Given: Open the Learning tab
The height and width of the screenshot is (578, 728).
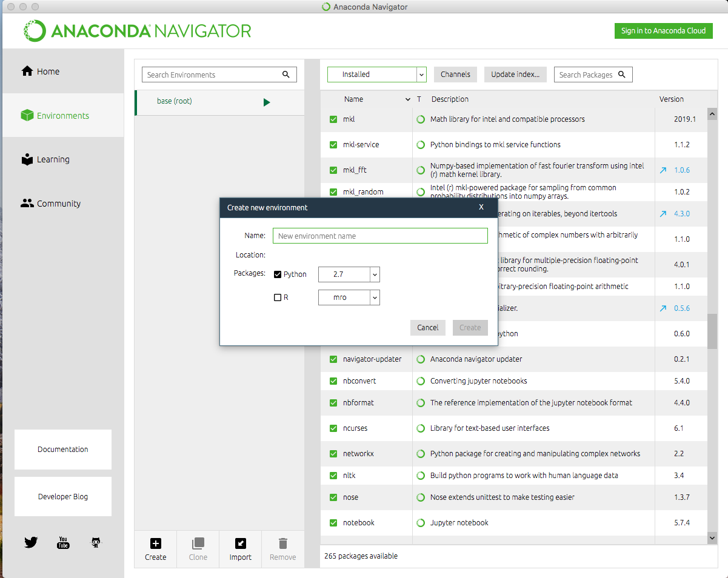Looking at the screenshot, I should point(63,159).
